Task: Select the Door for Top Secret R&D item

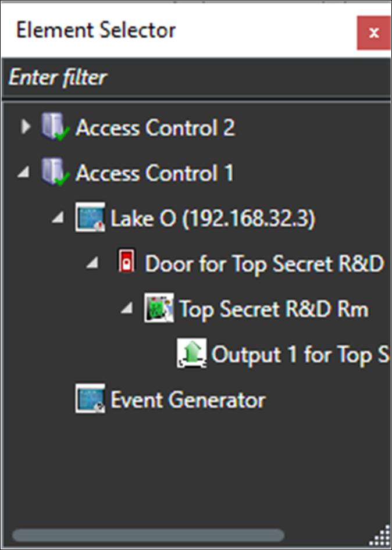Action: point(264,264)
